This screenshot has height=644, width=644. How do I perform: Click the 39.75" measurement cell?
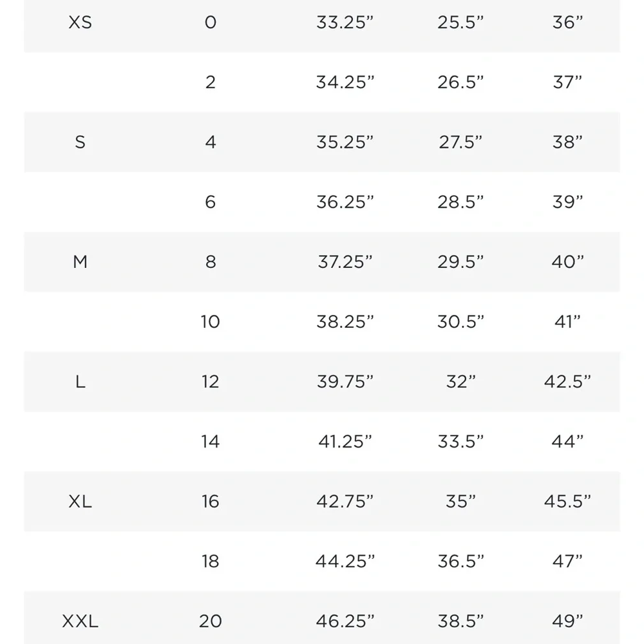tap(345, 382)
